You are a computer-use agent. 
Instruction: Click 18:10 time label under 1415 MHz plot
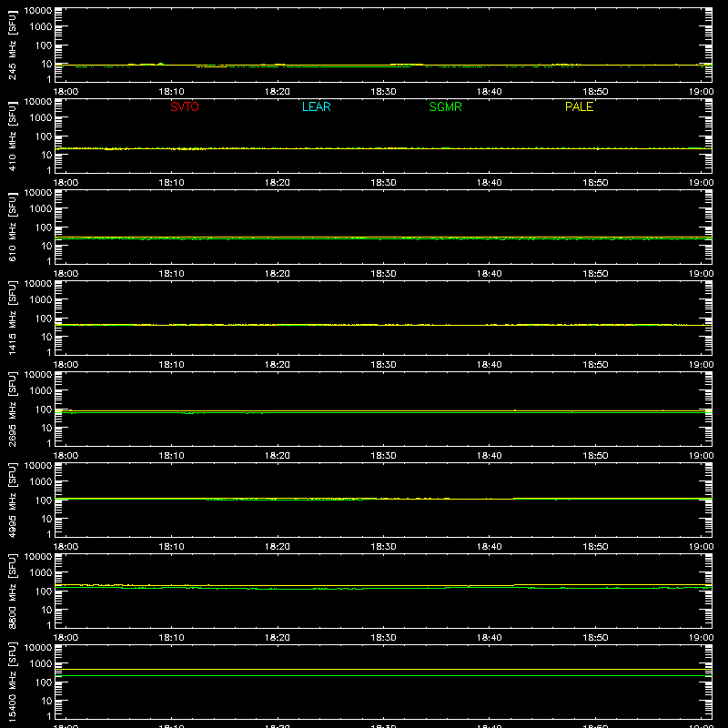[x=171, y=365]
